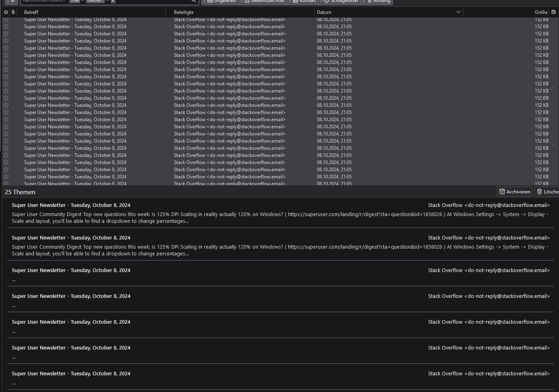This screenshot has height=392, width=559.
Task: Click the '25 Themen' summary heading
Action: click(x=20, y=192)
